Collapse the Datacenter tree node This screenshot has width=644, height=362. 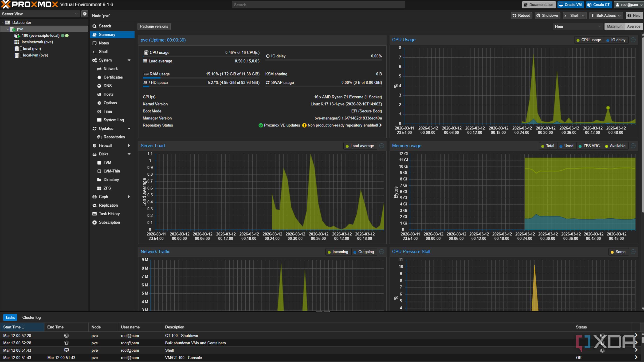pos(3,22)
